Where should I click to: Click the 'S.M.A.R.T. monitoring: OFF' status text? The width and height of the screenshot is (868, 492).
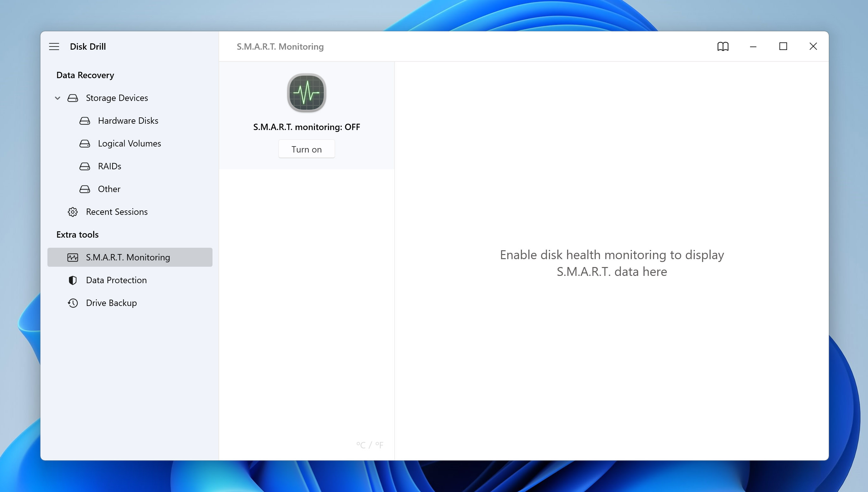306,127
